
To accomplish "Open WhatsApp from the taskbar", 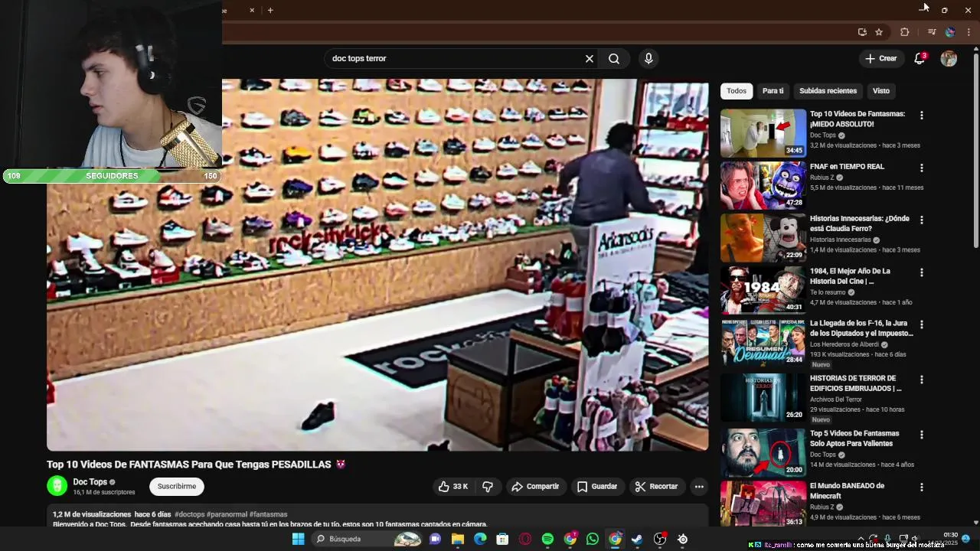I will tap(593, 539).
